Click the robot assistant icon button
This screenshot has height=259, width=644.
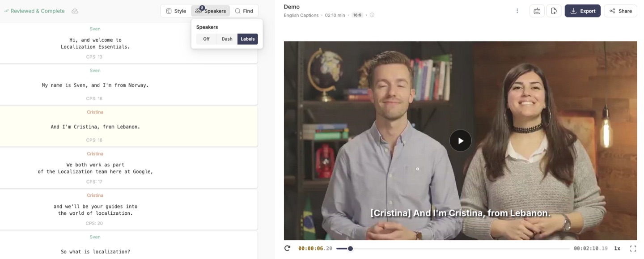(537, 11)
